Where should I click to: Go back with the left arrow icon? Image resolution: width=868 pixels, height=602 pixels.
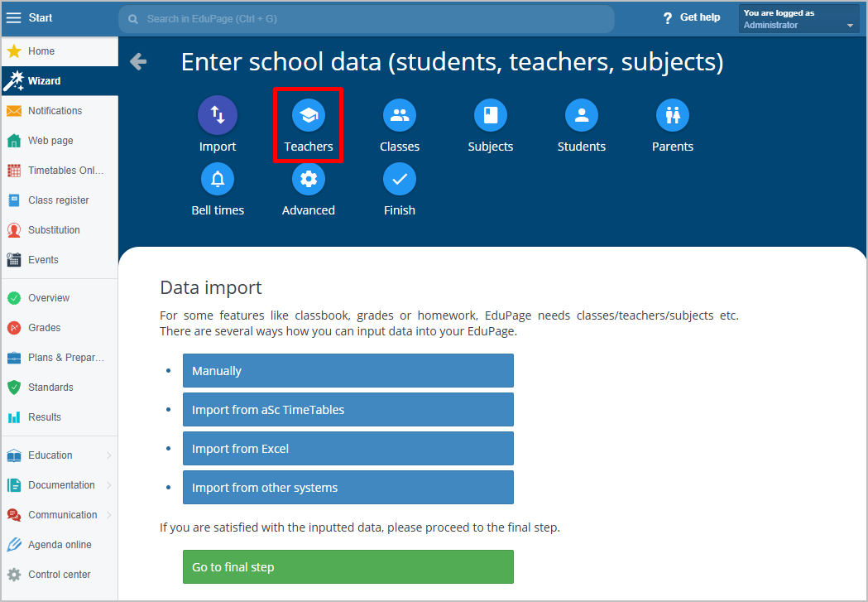tap(138, 61)
